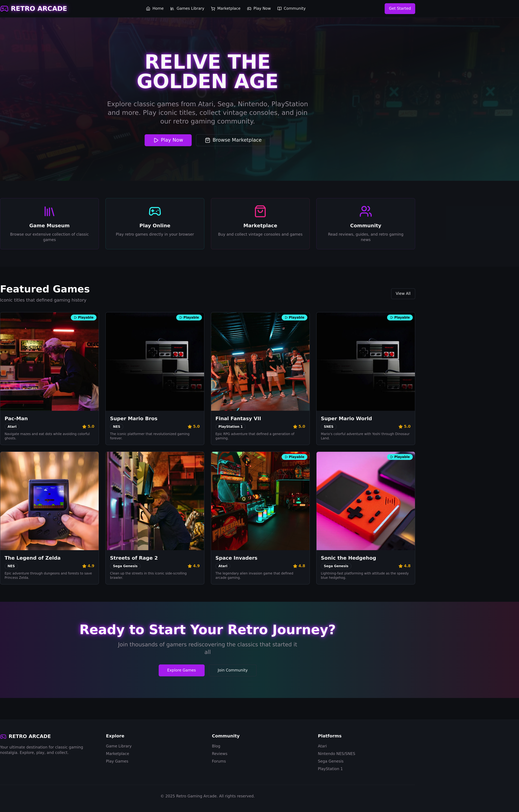
Task: Click the Explore Games button
Action: coord(181,670)
